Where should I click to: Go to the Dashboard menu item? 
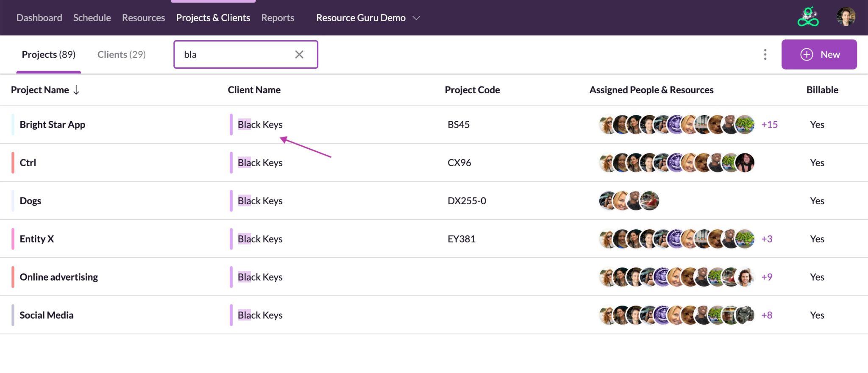click(x=39, y=18)
